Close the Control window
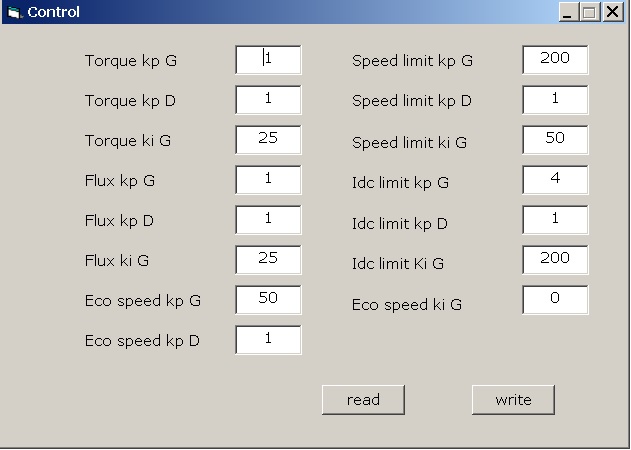The height and width of the screenshot is (450, 631). click(x=612, y=12)
